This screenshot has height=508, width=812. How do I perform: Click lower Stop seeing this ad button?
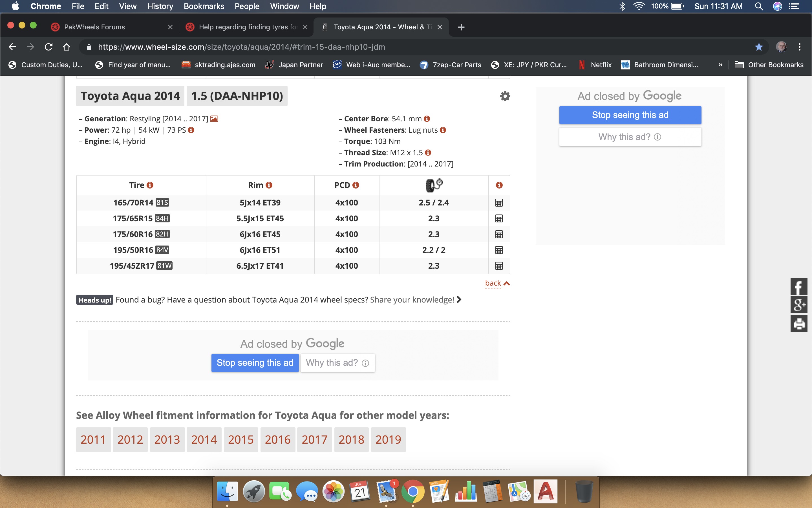[255, 363]
